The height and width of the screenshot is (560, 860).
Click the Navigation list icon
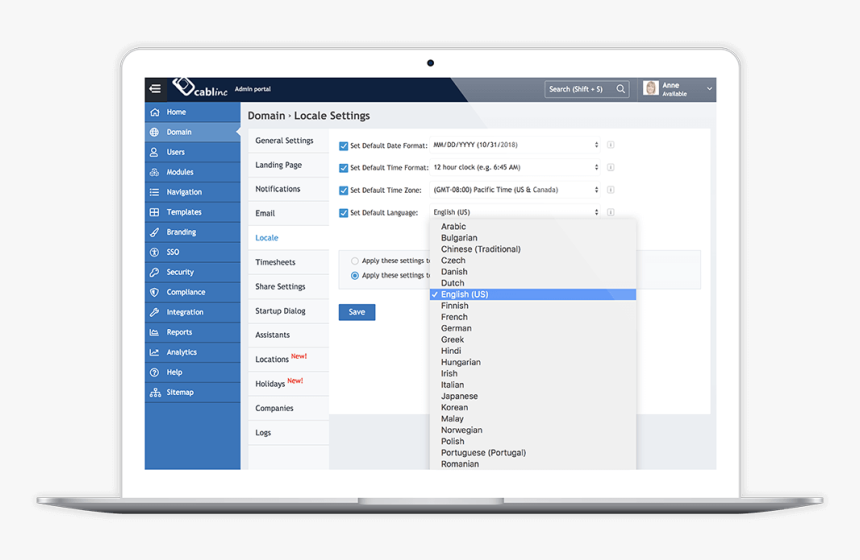coord(155,192)
